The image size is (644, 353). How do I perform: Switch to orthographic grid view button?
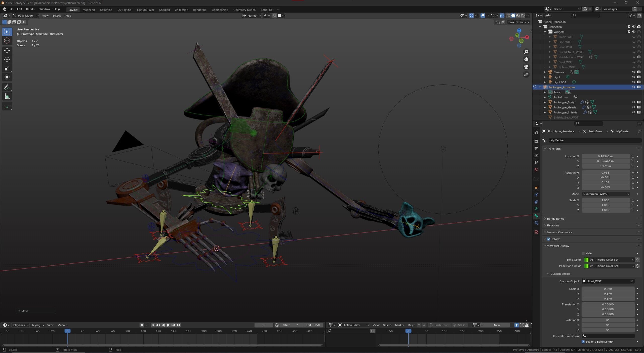pyautogui.click(x=526, y=75)
